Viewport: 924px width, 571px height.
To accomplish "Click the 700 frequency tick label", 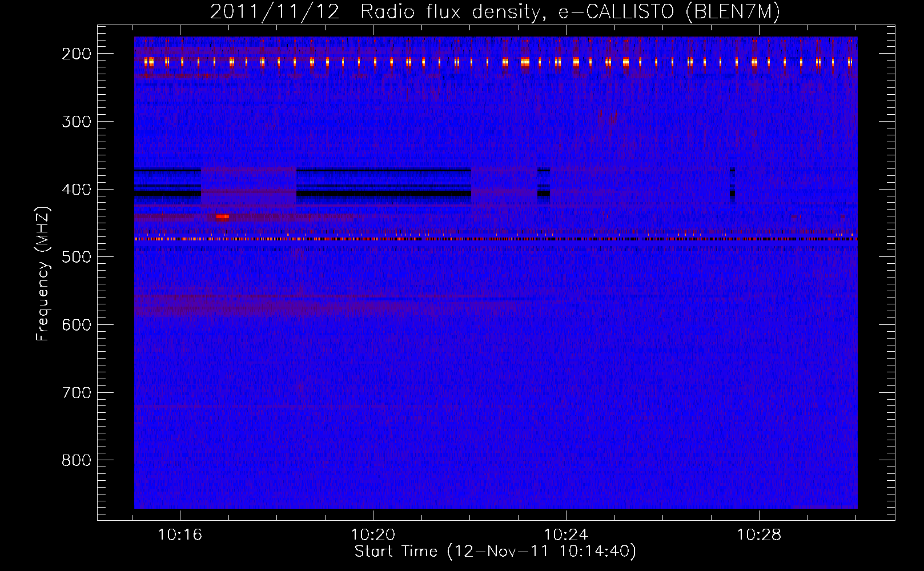I will [x=77, y=393].
